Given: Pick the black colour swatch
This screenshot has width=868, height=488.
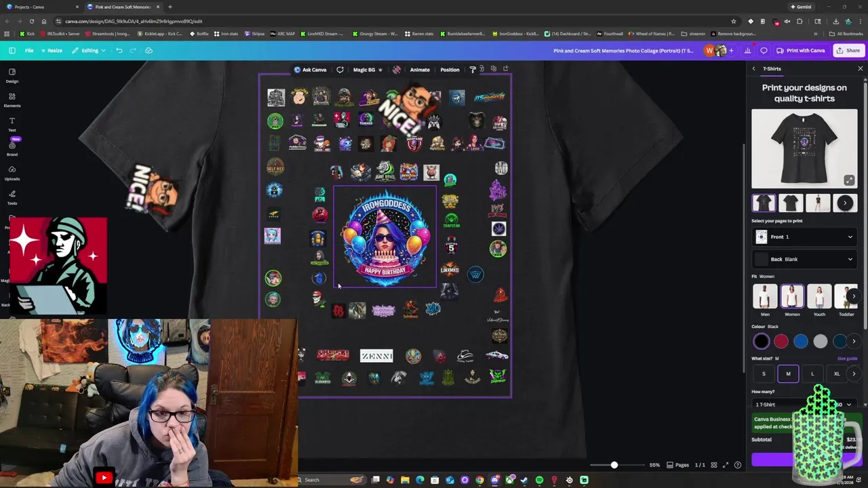Looking at the screenshot, I should [762, 342].
